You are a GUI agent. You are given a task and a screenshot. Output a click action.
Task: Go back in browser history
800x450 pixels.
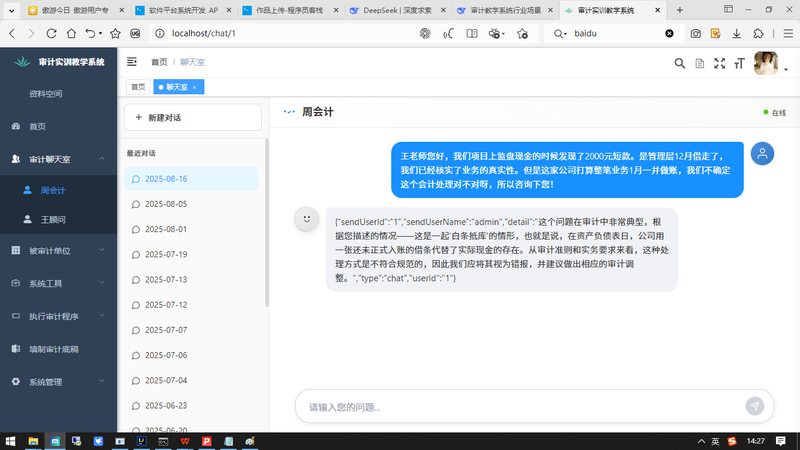(x=12, y=33)
